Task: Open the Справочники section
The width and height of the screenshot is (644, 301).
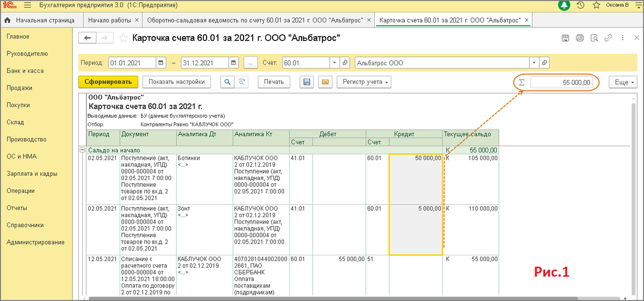Action: pos(25,225)
